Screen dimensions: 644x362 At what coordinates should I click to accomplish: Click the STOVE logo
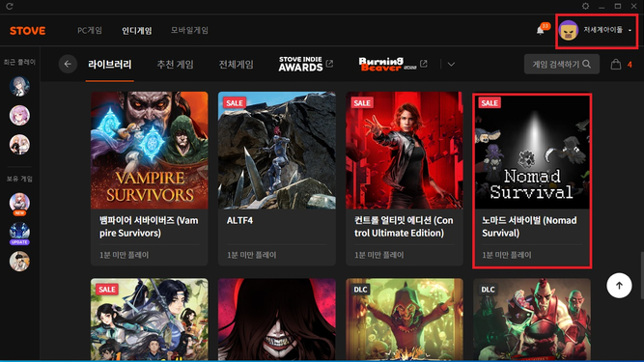(x=28, y=31)
